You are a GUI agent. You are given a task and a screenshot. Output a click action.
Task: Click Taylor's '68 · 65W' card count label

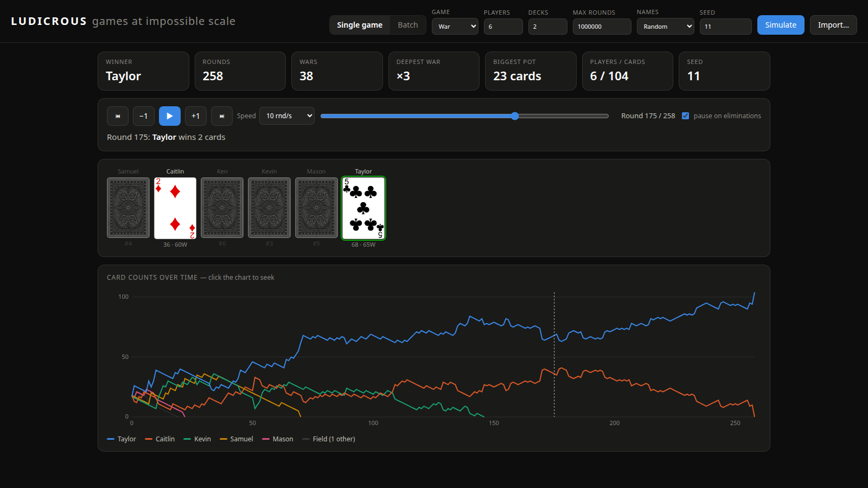tap(363, 245)
